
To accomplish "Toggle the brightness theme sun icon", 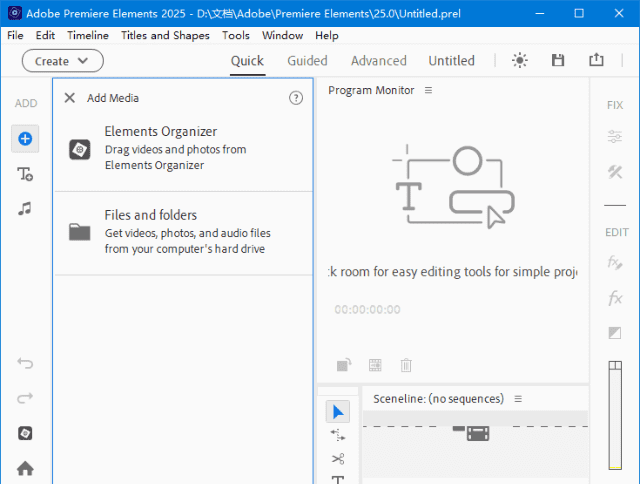I will point(520,60).
